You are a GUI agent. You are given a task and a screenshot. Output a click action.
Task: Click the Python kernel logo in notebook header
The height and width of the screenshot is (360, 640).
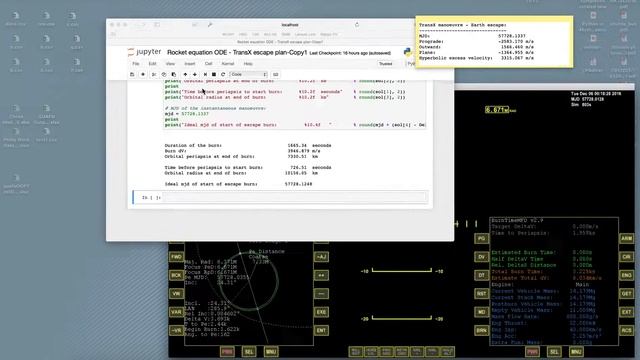407,52
